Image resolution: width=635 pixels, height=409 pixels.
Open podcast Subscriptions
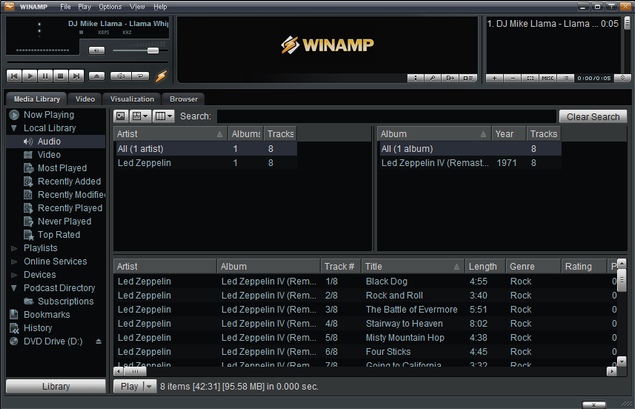click(65, 301)
